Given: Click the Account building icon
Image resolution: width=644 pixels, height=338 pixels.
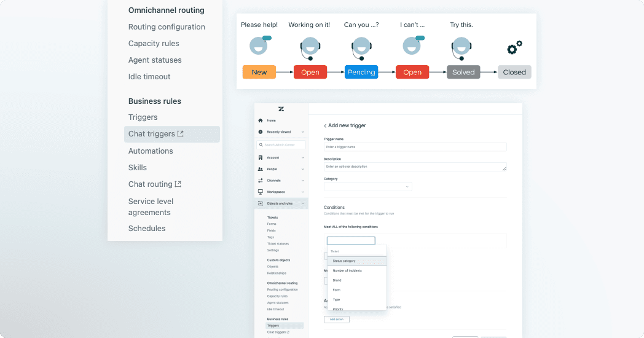Looking at the screenshot, I should coord(261,158).
